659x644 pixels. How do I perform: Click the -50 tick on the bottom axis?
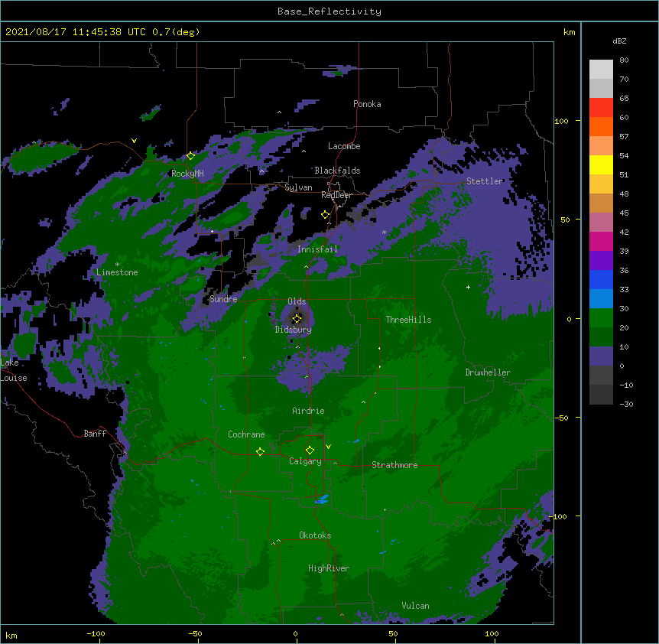point(196,633)
